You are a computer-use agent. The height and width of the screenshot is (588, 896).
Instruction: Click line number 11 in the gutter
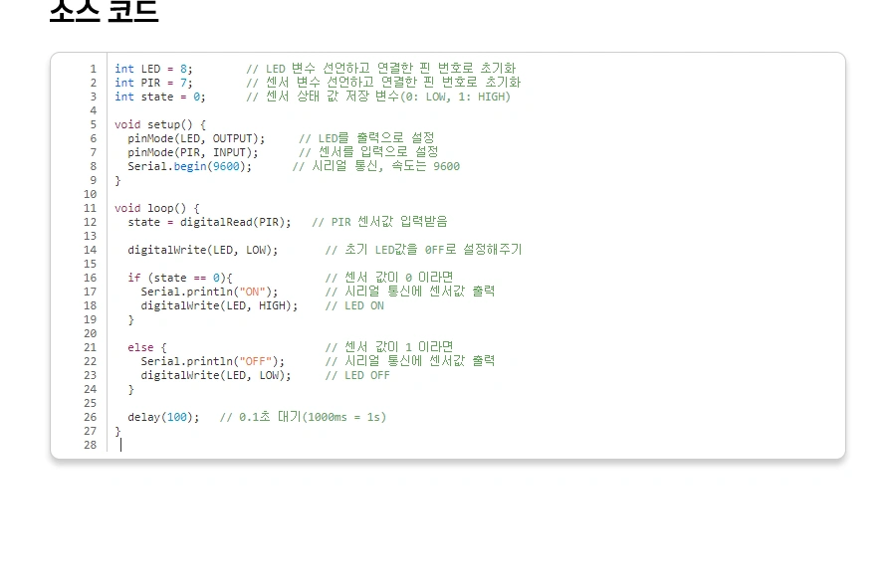click(91, 208)
